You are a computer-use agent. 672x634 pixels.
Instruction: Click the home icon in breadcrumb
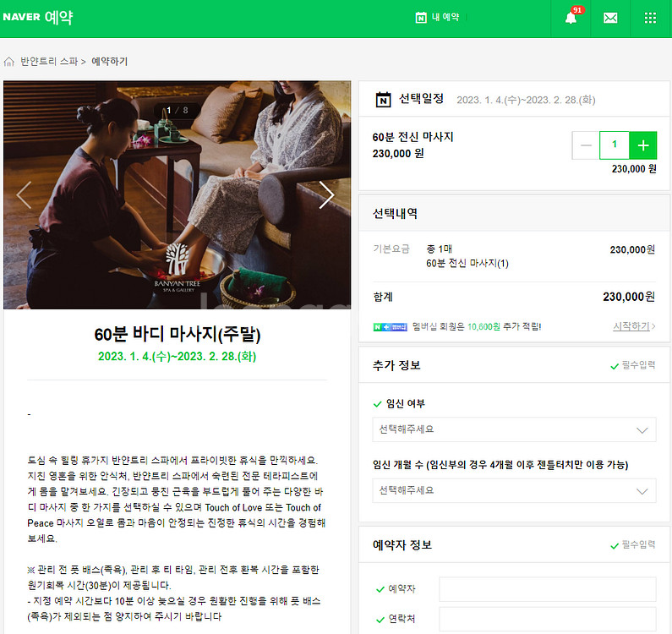coord(9,62)
